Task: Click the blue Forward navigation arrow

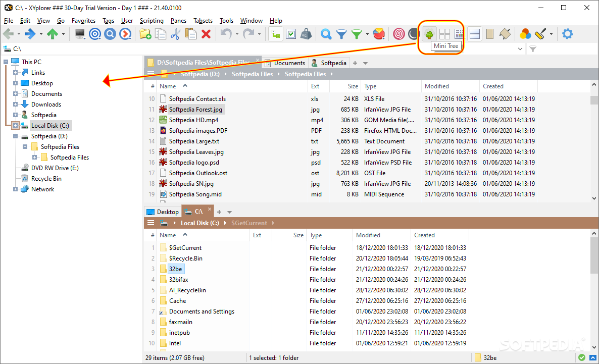Action: coord(30,34)
